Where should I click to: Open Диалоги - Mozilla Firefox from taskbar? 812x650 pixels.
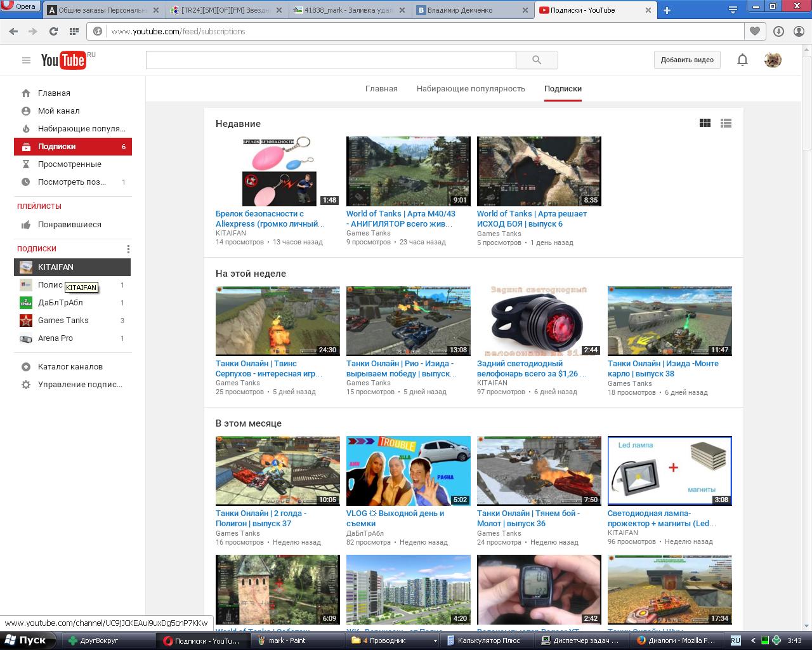(x=678, y=640)
